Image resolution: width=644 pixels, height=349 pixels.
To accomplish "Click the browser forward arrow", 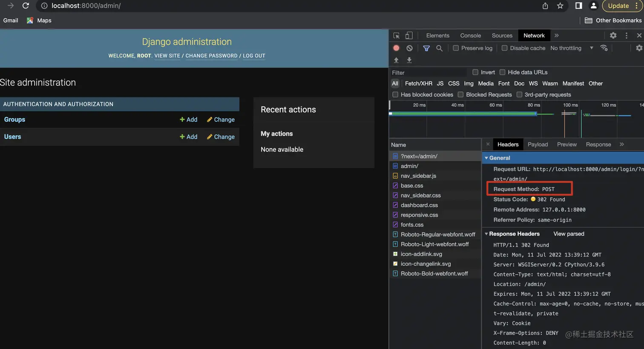I will tap(10, 6).
